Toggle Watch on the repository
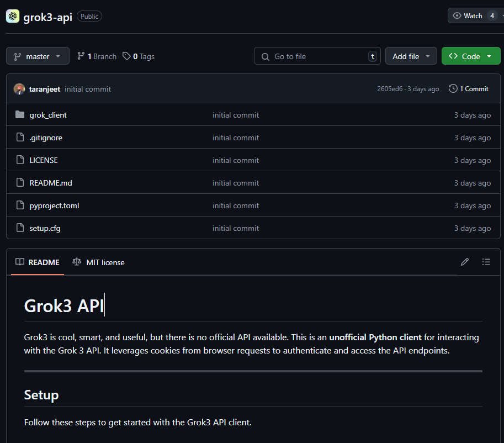The height and width of the screenshot is (443, 504). [x=468, y=16]
